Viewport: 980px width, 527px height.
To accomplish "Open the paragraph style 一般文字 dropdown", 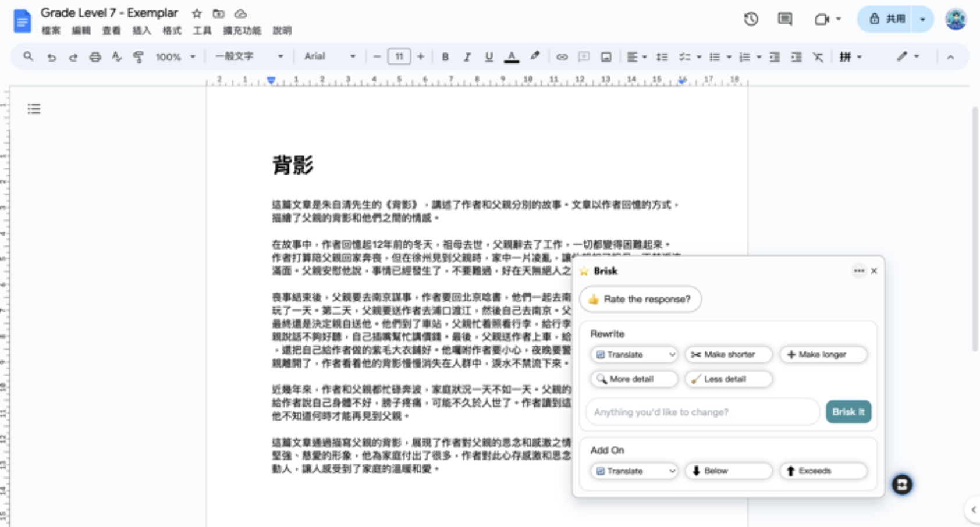I will click(x=249, y=56).
